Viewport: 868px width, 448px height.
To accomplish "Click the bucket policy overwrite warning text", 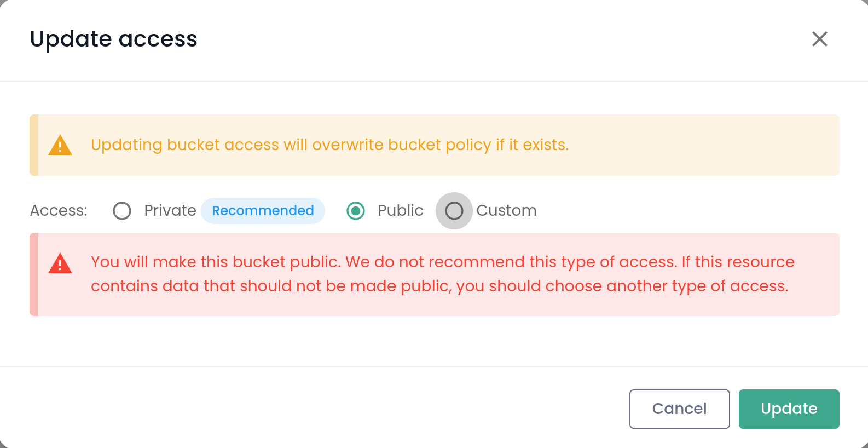I will pos(329,145).
